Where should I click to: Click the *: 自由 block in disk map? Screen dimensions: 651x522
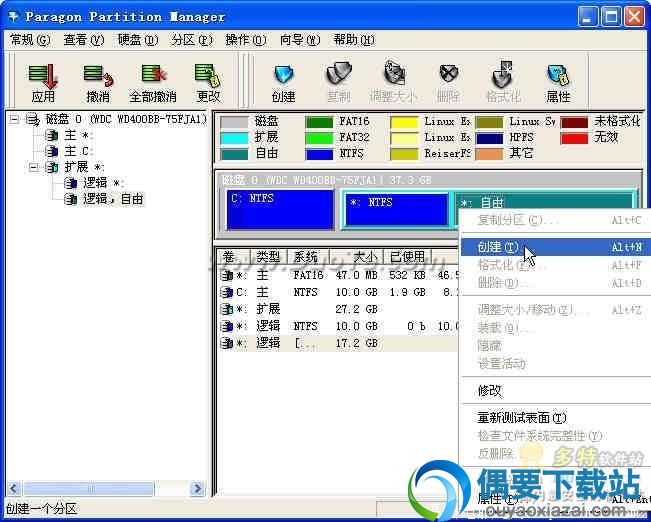546,202
